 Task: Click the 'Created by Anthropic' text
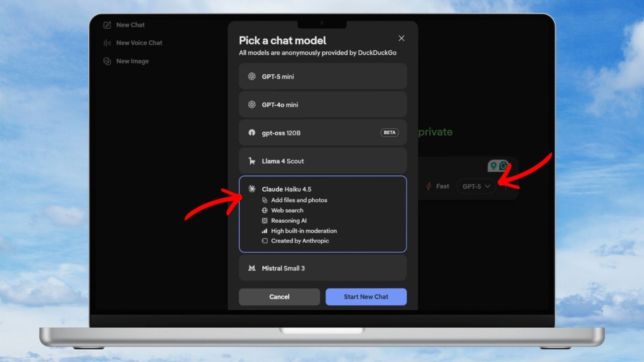coord(300,241)
